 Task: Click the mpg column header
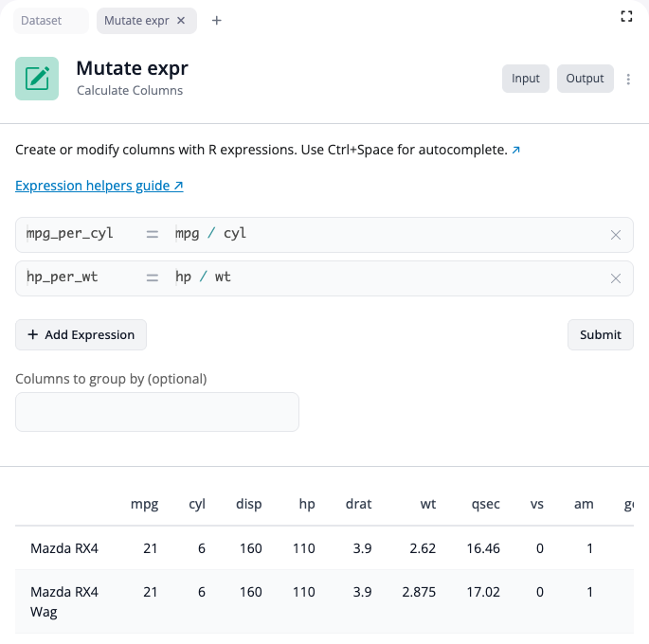pyautogui.click(x=144, y=504)
